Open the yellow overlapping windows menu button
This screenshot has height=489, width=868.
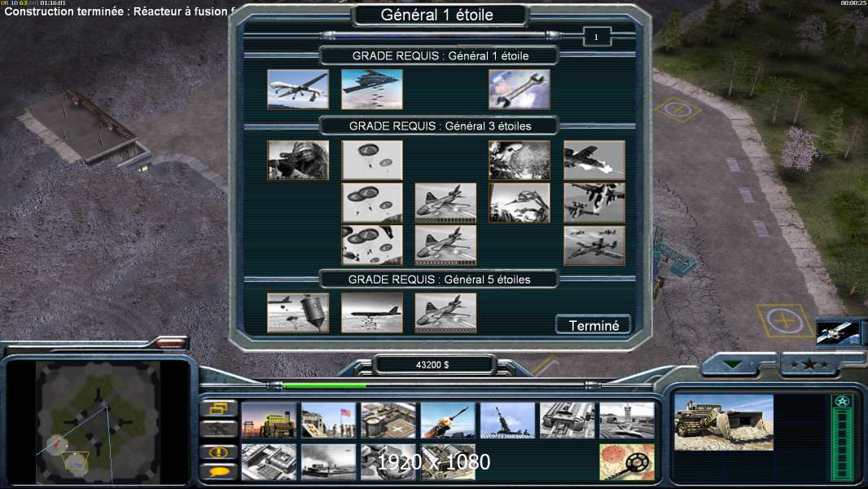[x=219, y=408]
